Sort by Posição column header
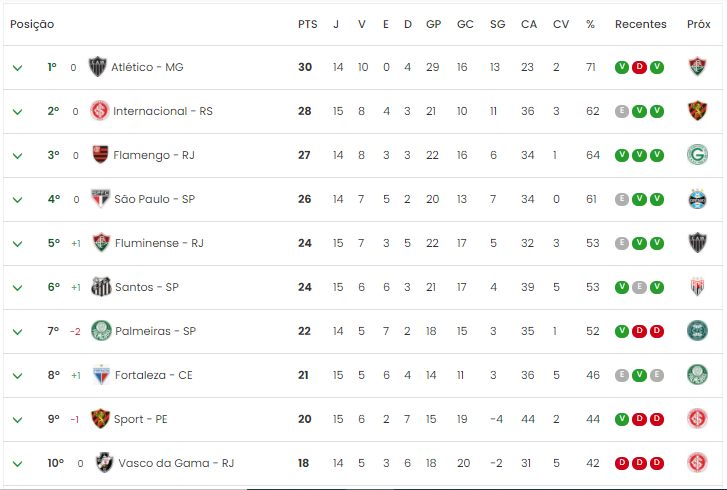727x490 pixels. click(x=32, y=24)
